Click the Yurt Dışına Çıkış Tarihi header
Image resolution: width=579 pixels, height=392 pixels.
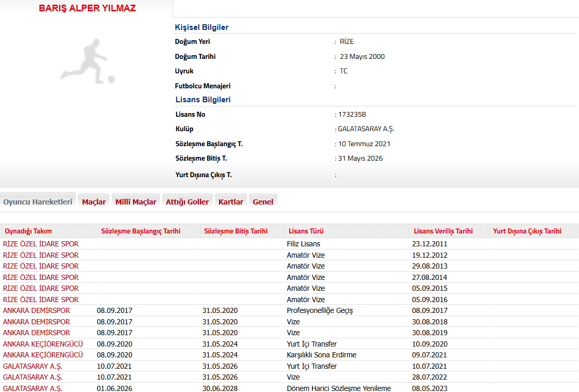point(527,231)
